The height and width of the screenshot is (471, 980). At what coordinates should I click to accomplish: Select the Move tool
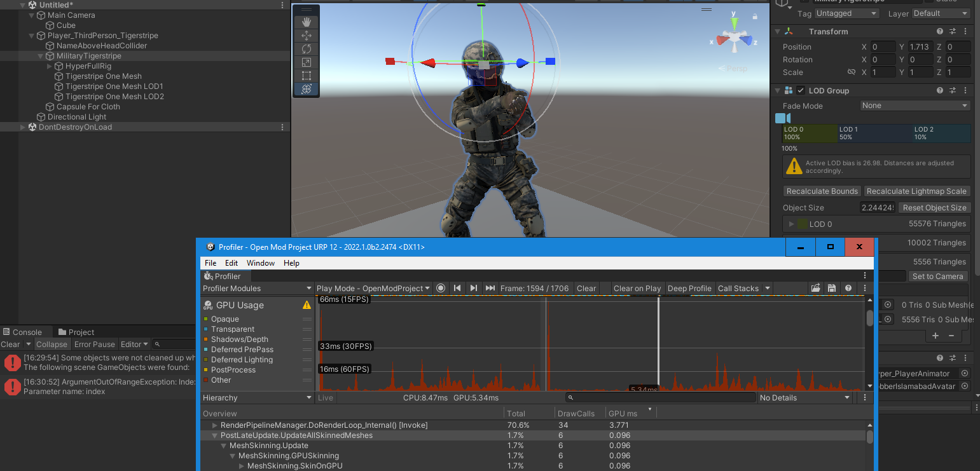pos(306,36)
